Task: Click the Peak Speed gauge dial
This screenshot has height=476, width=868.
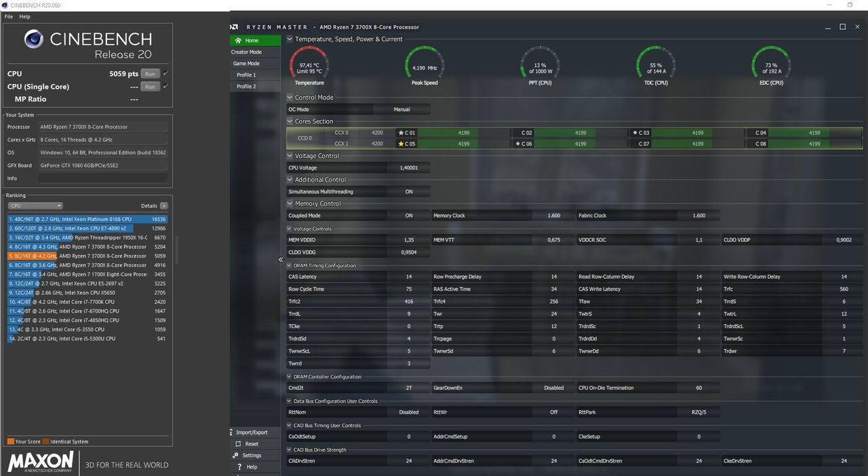Action: point(425,65)
